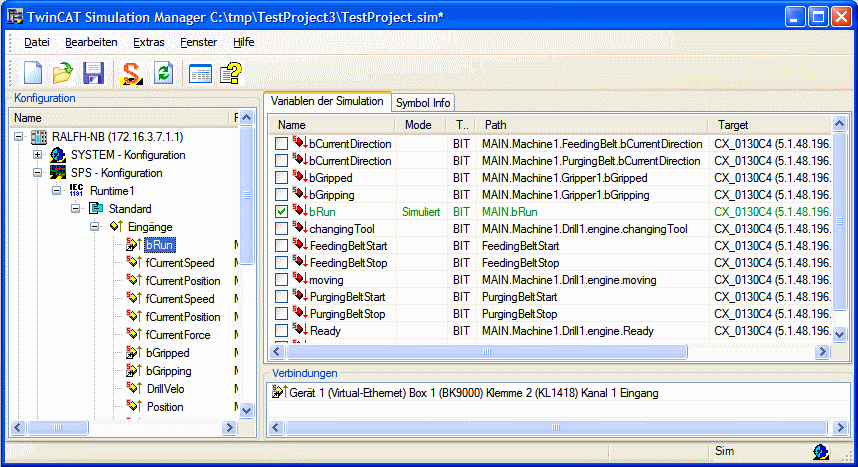The height and width of the screenshot is (467, 858).
Task: Select bRun in the Eingänge tree
Action: coord(160,245)
